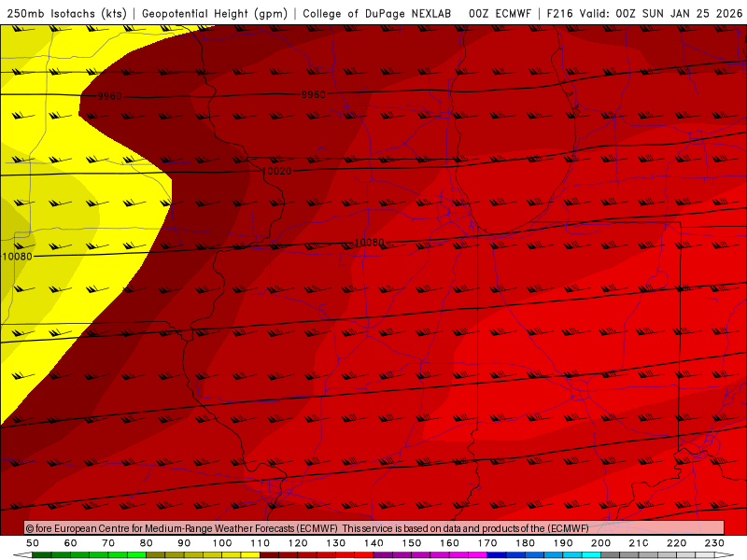Click the "140" color scale label

[373, 543]
